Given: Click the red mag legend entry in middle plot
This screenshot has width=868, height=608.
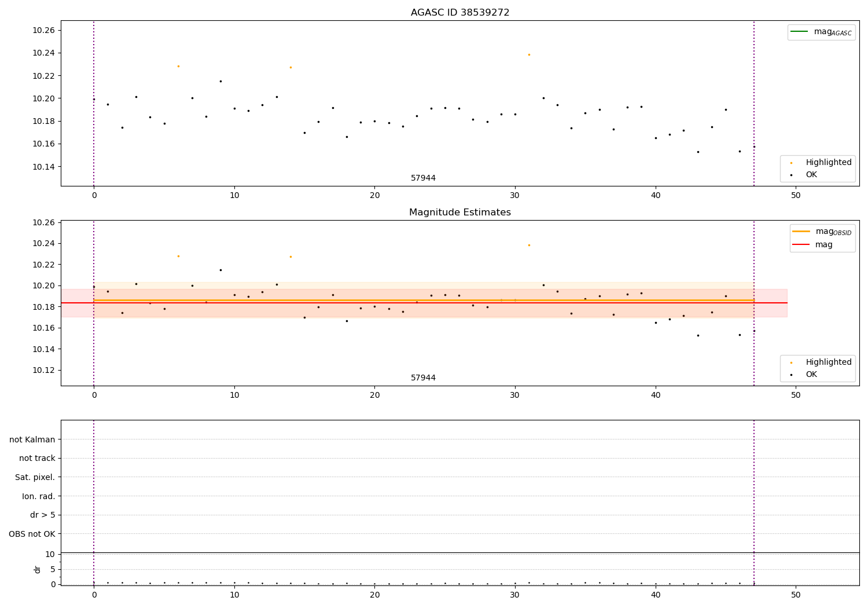Looking at the screenshot, I should point(812,245).
